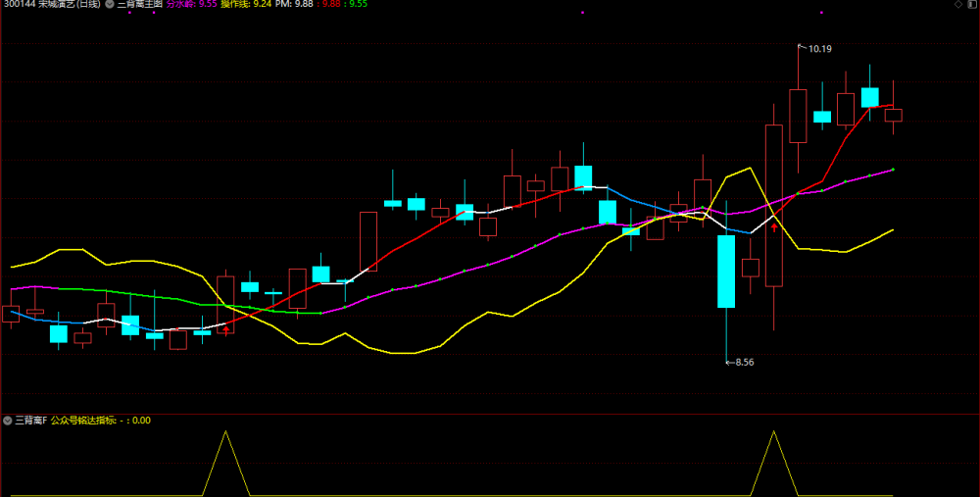Click the PM: 9.88 indicator value
The image size is (980, 497).
294,4
